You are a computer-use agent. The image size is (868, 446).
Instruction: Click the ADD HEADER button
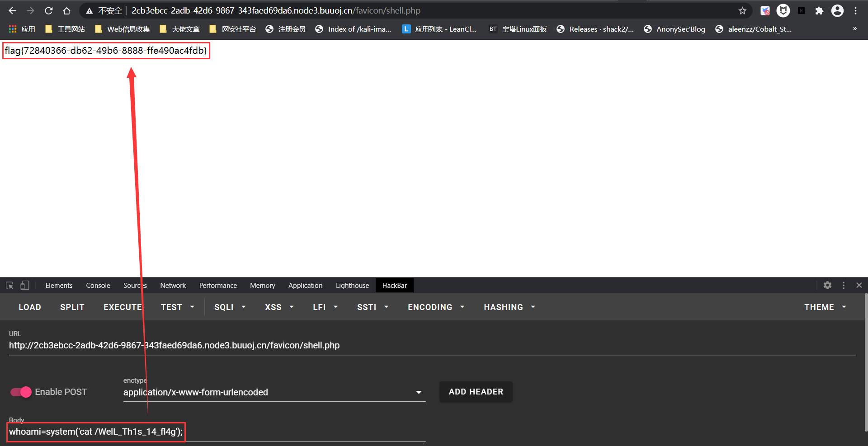tap(476, 392)
